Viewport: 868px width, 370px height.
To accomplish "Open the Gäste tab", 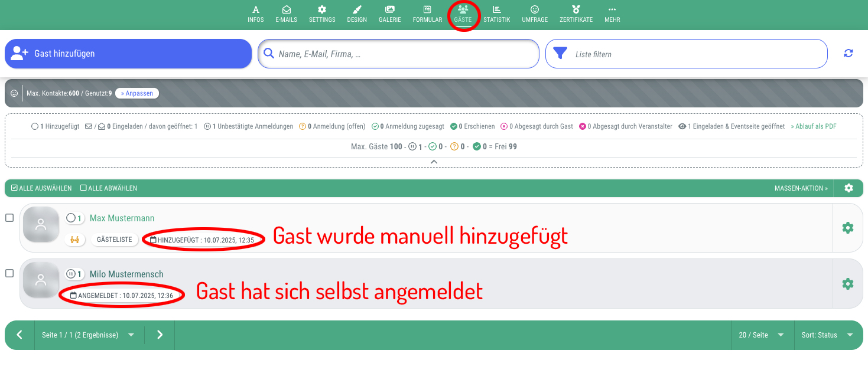I will tap(463, 14).
